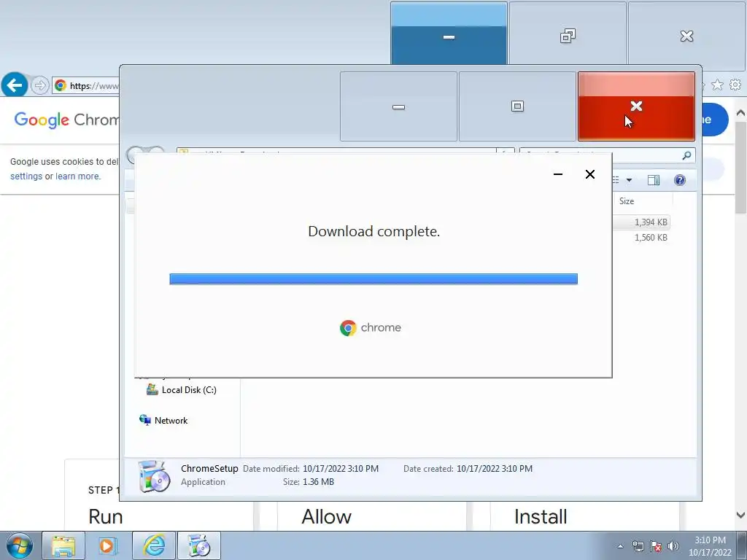
Task: Toggle the preview pane icon in Explorer
Action: tap(654, 180)
